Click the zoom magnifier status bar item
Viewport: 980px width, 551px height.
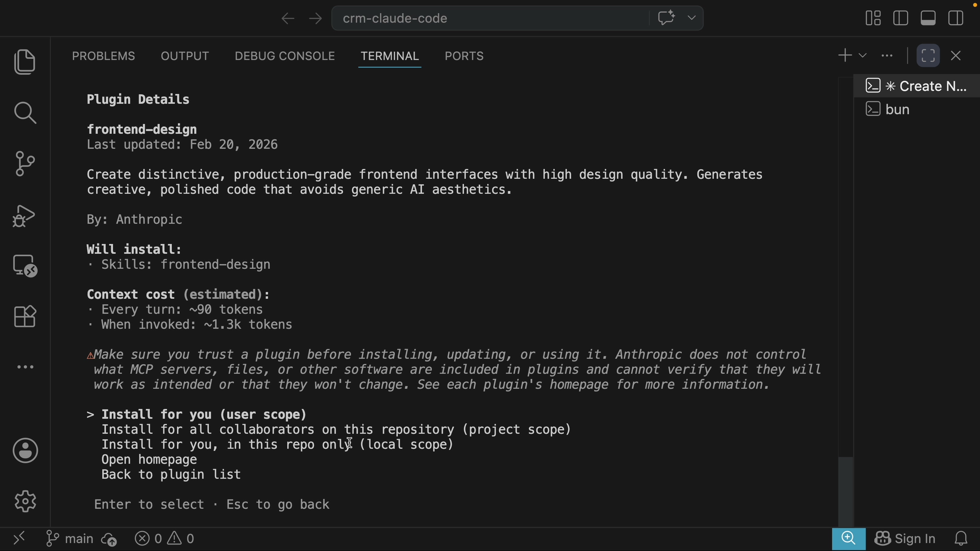848,539
